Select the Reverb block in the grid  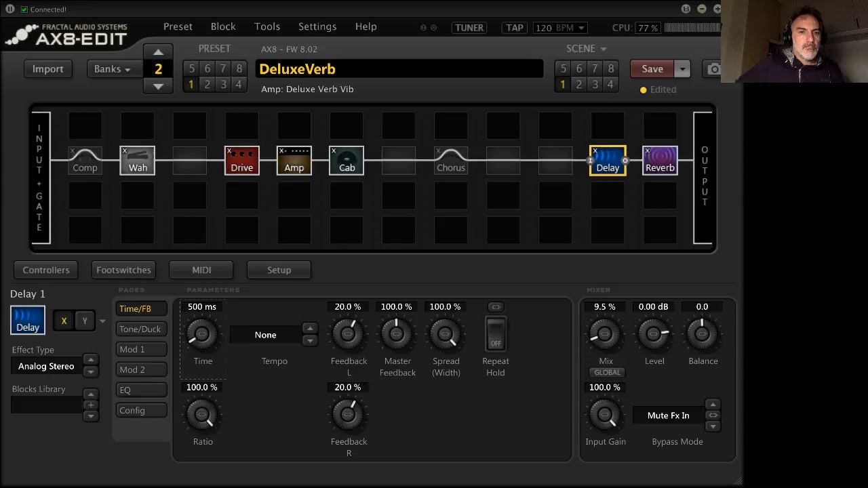(x=660, y=161)
